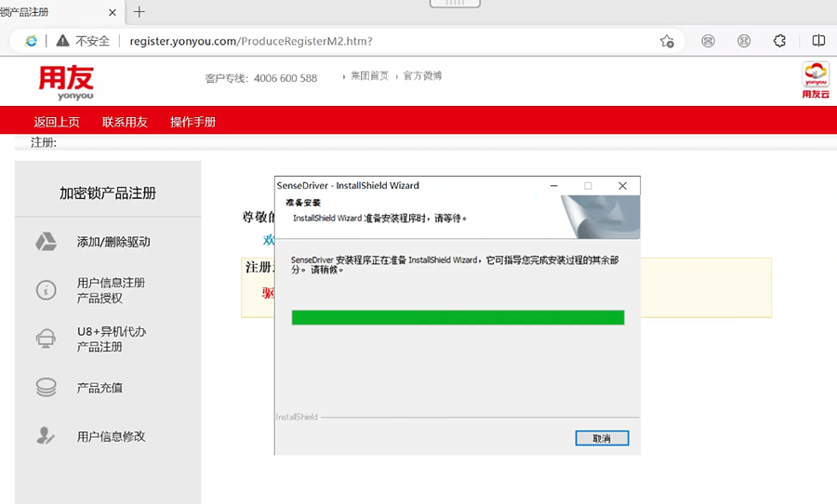837x504 pixels.
Task: Click the first round toolbar icon after favorites star
Action: (708, 41)
